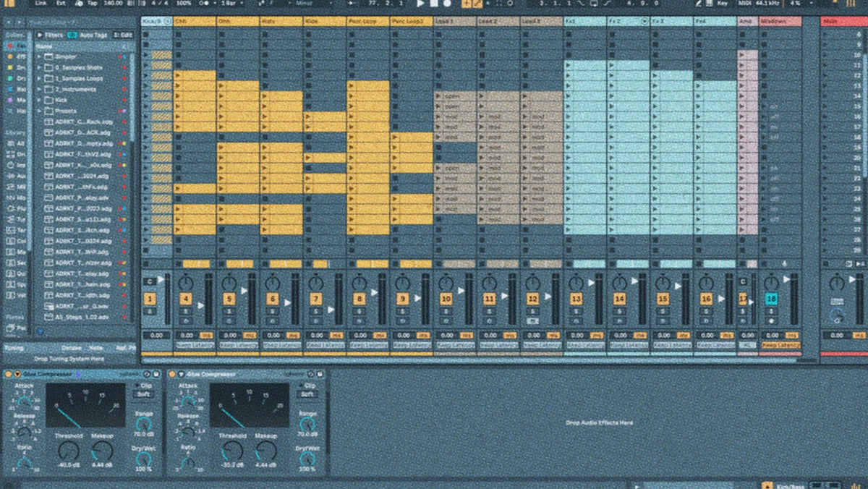Select the Chh track header
The height and width of the screenshot is (489, 868).
click(x=194, y=22)
